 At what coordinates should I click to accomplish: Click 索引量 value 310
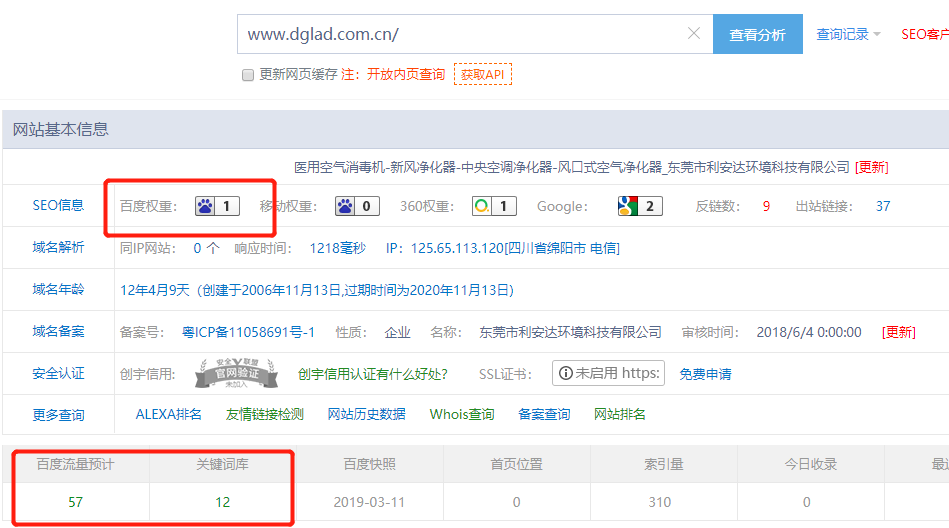tap(660, 502)
